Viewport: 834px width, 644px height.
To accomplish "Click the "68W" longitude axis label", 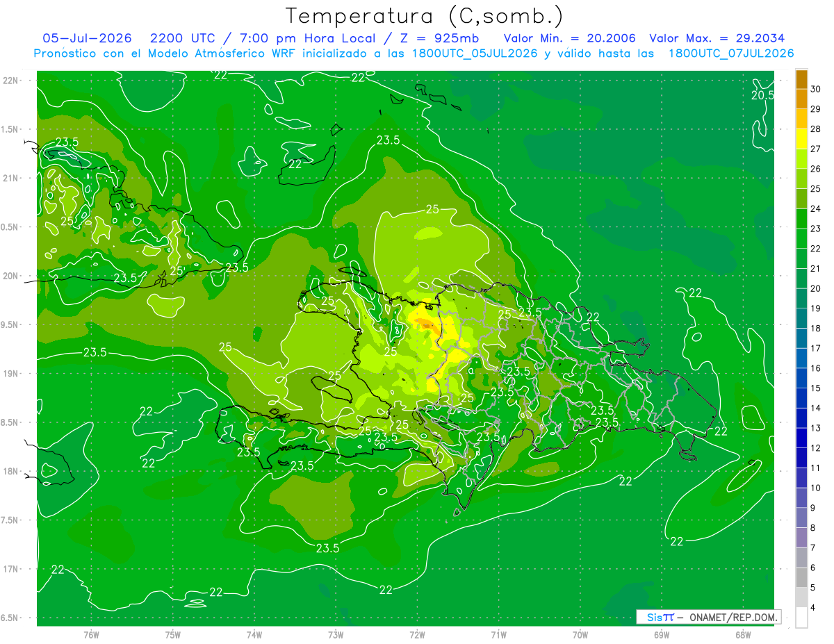I will 743,635.
